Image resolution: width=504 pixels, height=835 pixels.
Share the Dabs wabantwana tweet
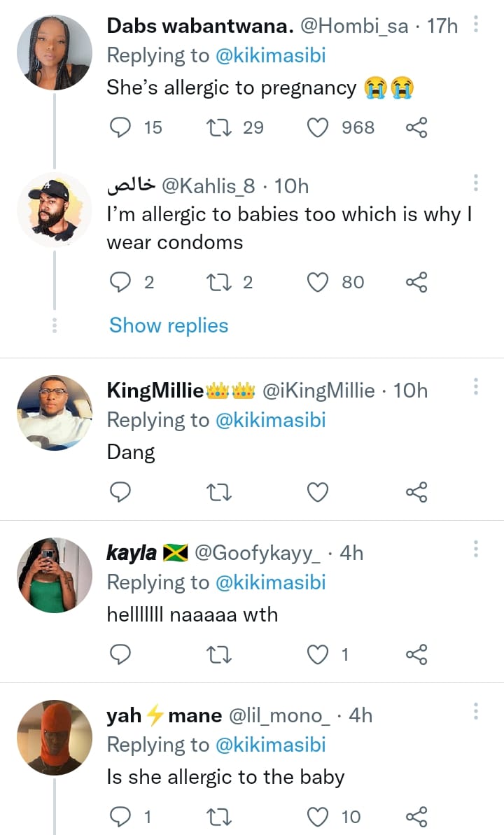point(416,127)
